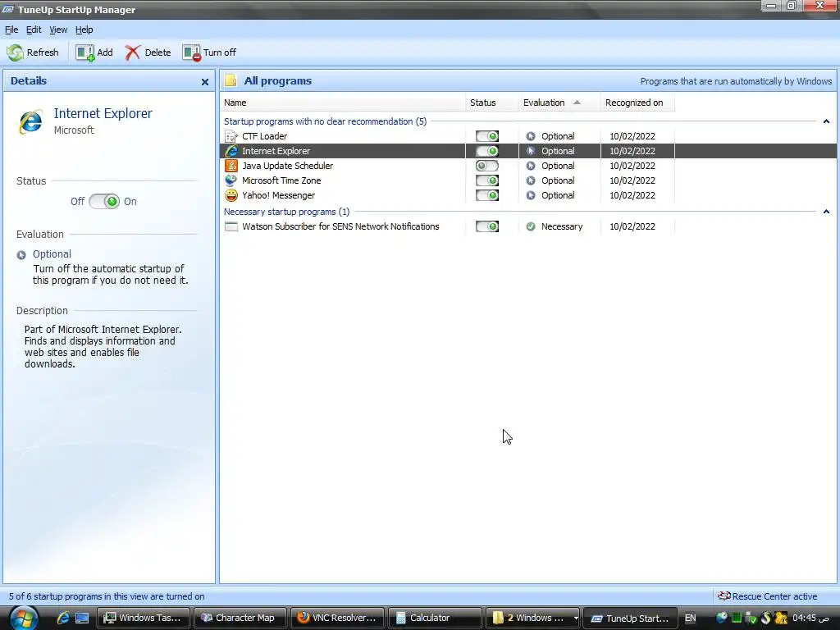Click the Refresh toolbar button
The image size is (840, 630).
point(33,52)
